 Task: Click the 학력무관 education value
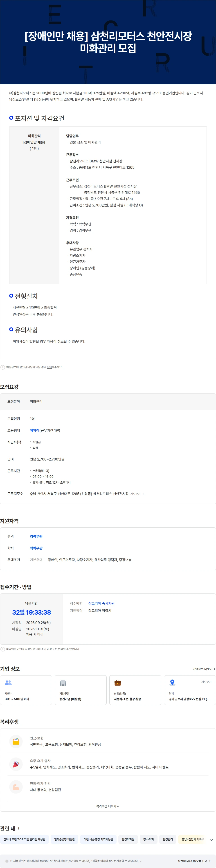tap(36, 548)
